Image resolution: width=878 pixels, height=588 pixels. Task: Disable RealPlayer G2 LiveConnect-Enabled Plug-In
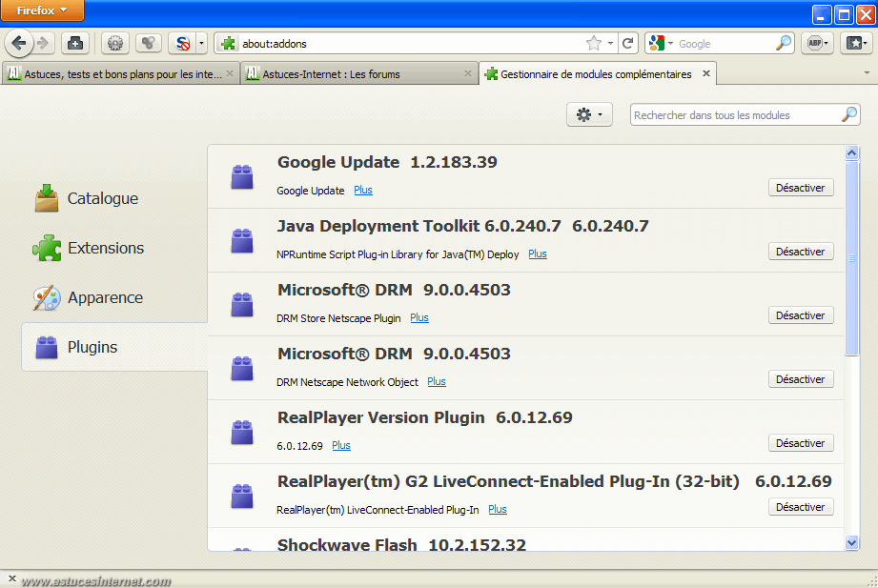point(801,507)
